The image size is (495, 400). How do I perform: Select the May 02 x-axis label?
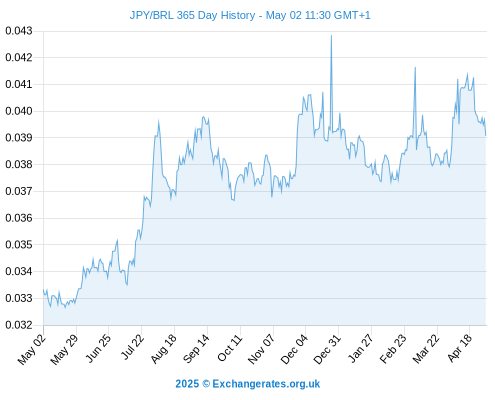[x=31, y=349]
